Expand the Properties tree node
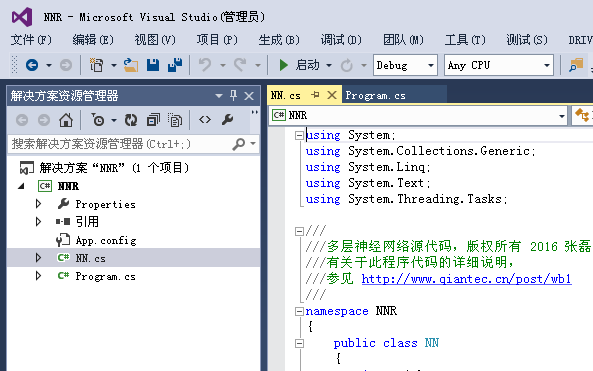The width and height of the screenshot is (593, 371). click(x=38, y=204)
